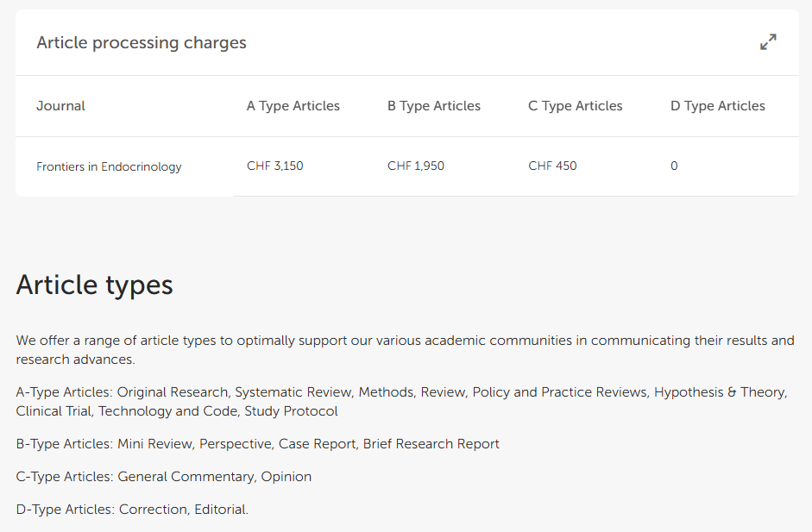Click the A-Type Articles description paragraph
The height and width of the screenshot is (532, 812).
[x=402, y=402]
